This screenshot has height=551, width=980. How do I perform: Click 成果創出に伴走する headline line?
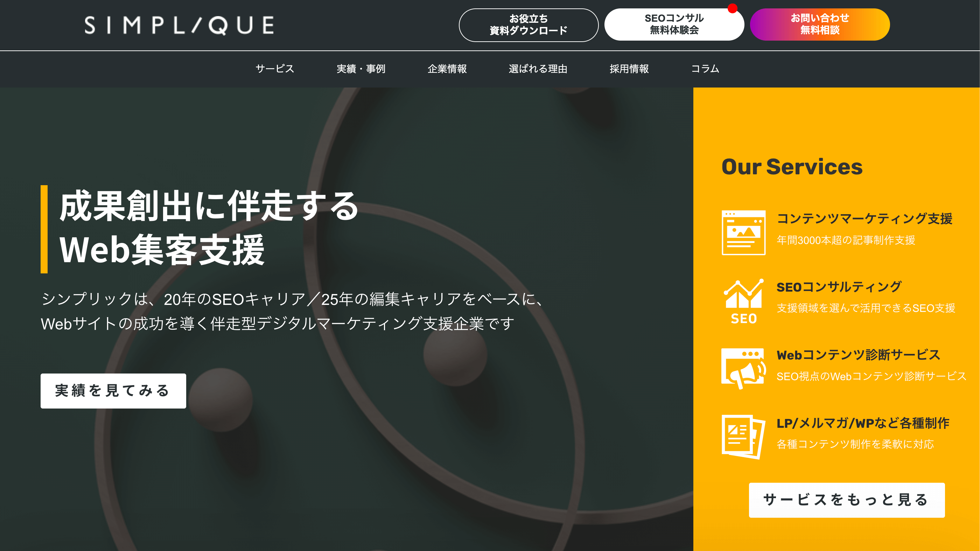click(209, 206)
